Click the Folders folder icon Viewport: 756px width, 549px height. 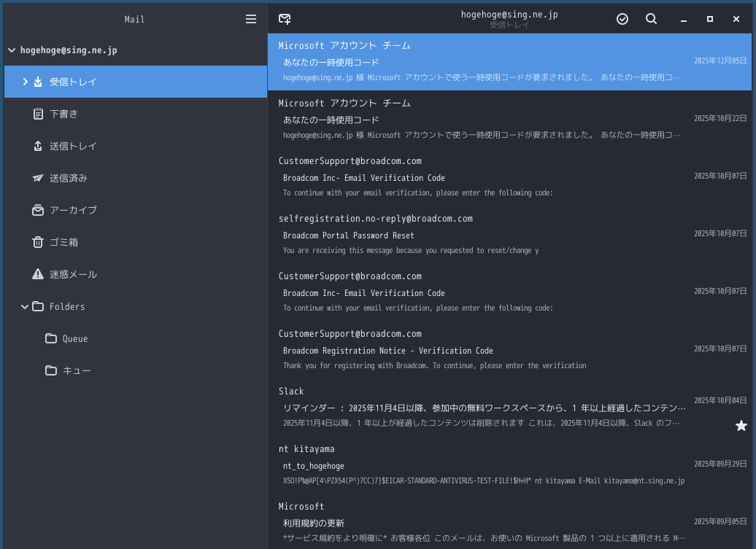pyautogui.click(x=38, y=306)
